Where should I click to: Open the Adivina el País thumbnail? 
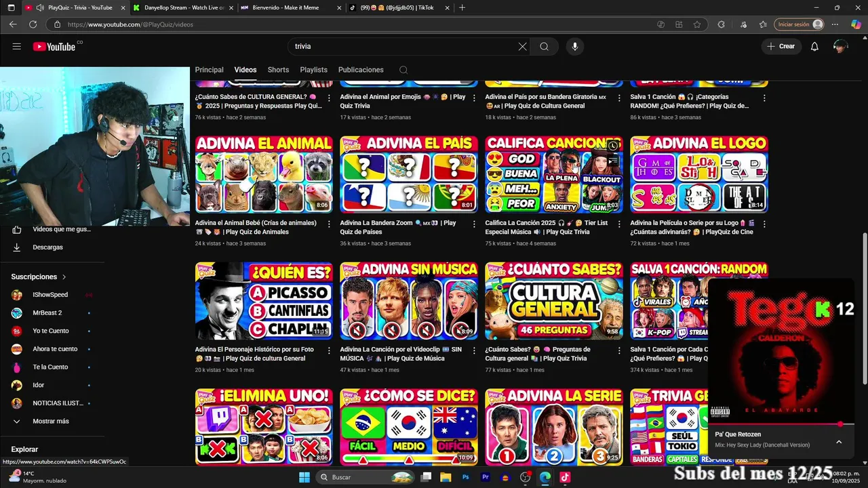(409, 174)
